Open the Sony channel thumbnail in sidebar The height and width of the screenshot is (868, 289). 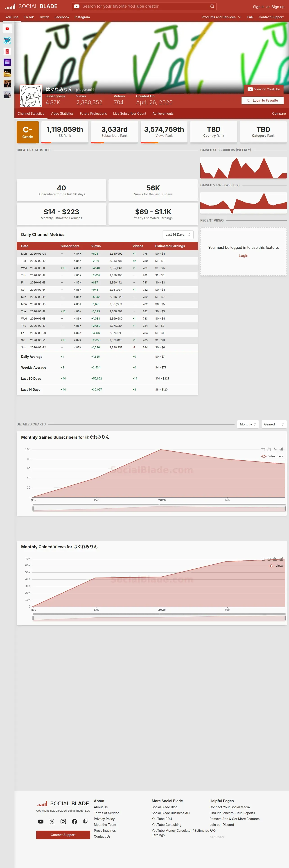coord(7,73)
